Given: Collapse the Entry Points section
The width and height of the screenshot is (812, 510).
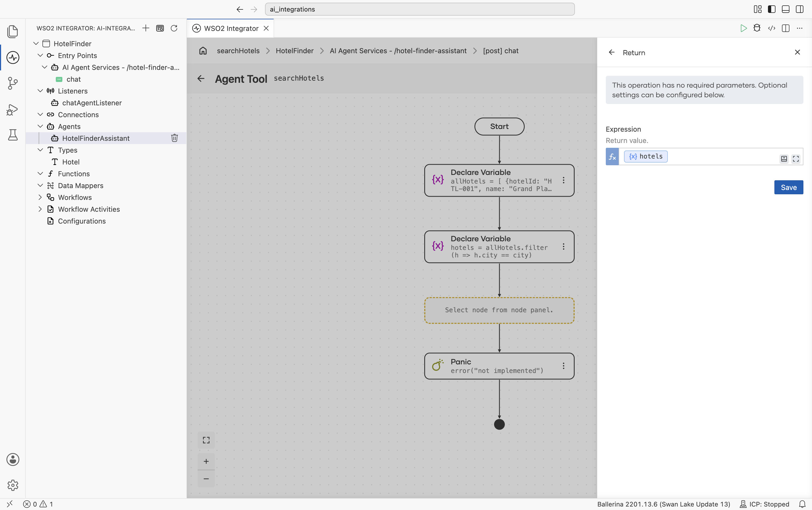Looking at the screenshot, I should pos(40,55).
